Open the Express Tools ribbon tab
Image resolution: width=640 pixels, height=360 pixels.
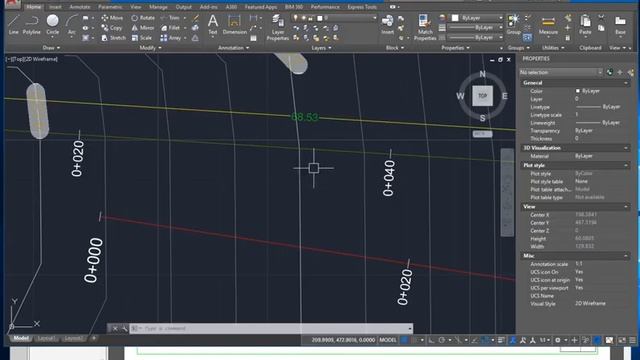362,7
